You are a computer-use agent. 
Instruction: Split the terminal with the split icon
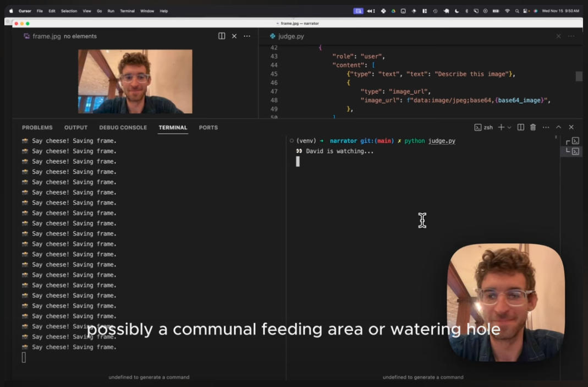[520, 127]
